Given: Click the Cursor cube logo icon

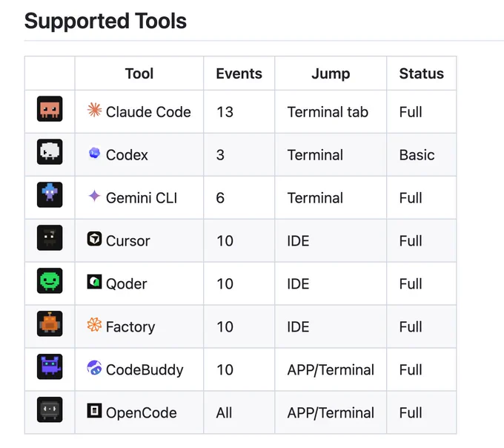Looking at the screenshot, I should (x=94, y=239).
